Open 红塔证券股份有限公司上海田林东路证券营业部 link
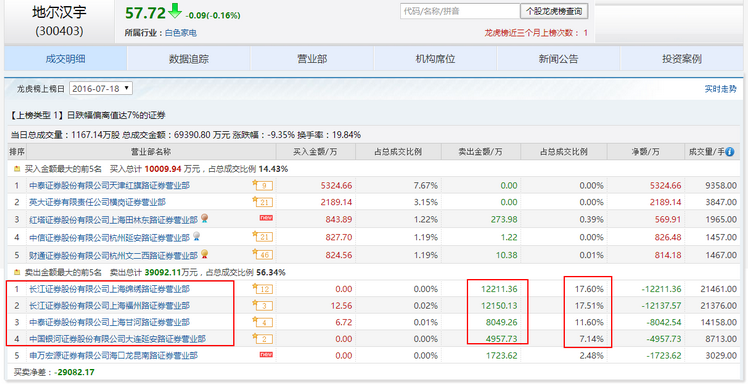The width and height of the screenshot is (748, 384). coord(113,220)
